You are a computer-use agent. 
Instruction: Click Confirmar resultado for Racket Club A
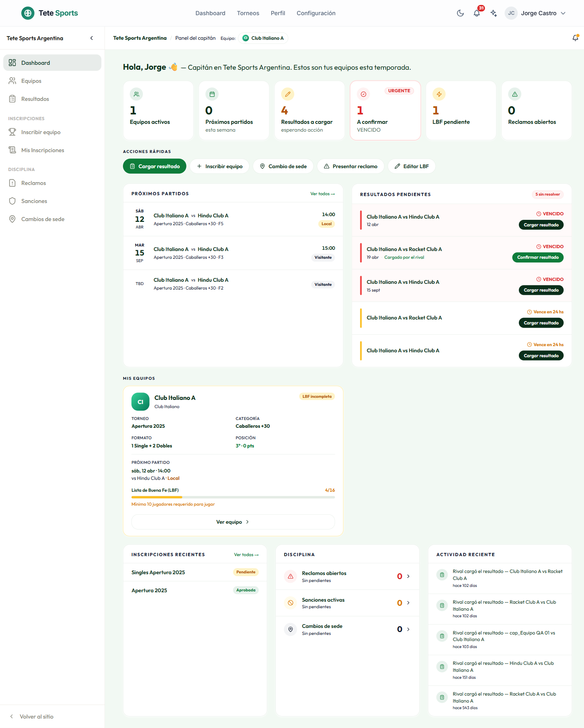[538, 257]
